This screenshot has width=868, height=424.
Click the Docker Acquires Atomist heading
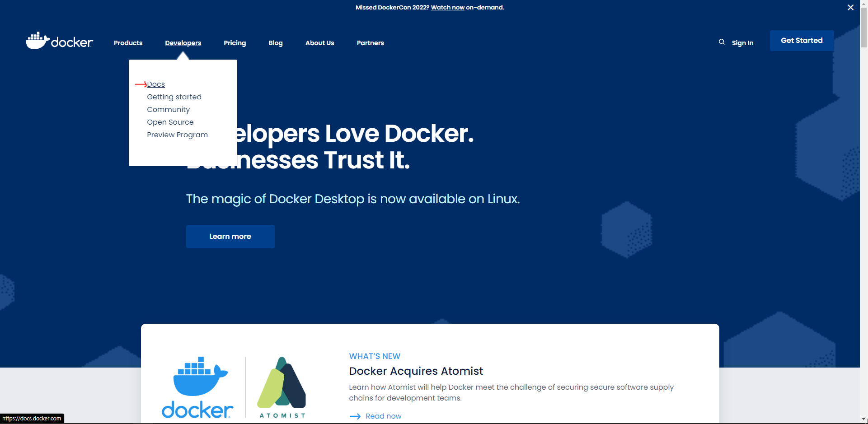[416, 371]
